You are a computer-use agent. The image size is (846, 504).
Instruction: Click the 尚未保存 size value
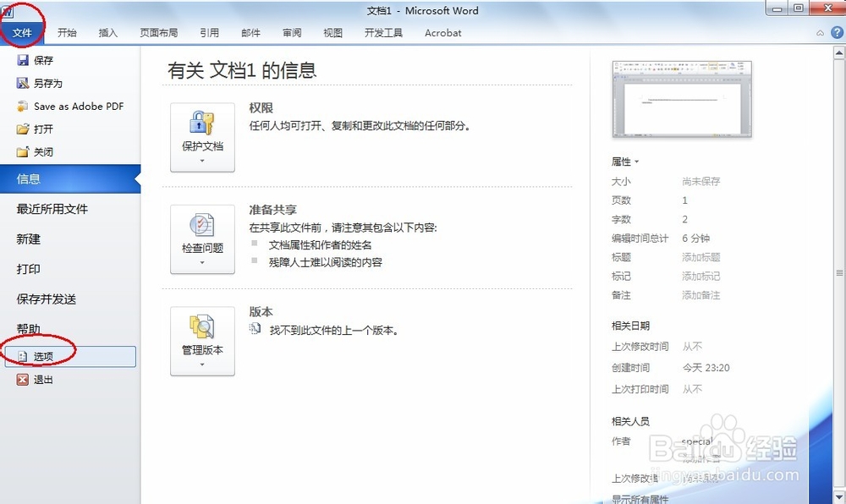click(x=700, y=181)
